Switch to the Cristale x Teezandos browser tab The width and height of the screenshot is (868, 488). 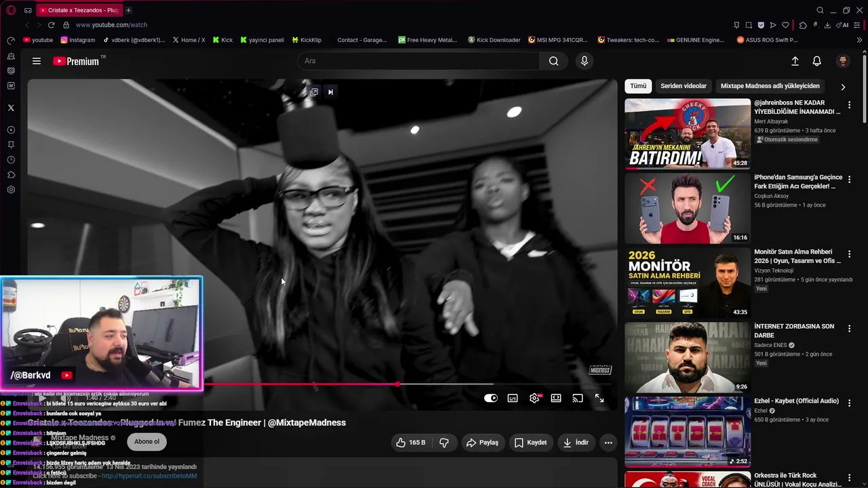(78, 10)
